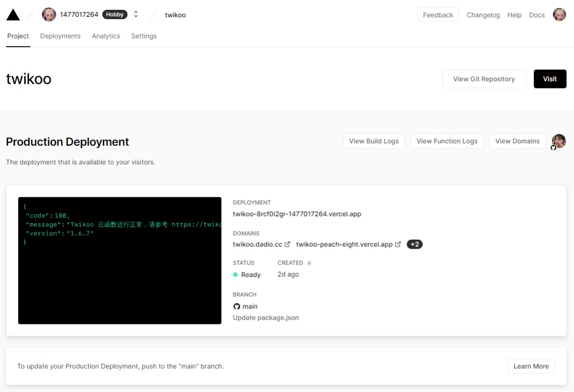Click the deployment author avatar with GitHub badge
Image resolution: width=574 pixels, height=392 pixels.
559,141
